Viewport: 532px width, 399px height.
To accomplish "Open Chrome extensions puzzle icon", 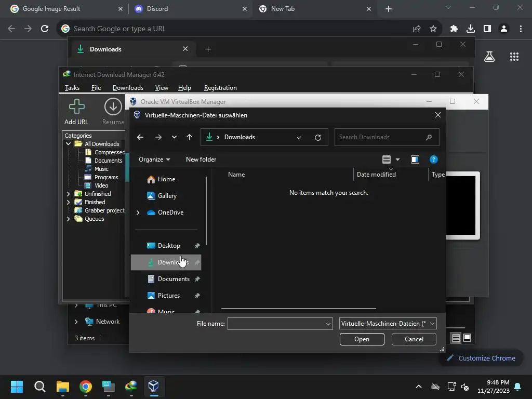I will point(454,29).
